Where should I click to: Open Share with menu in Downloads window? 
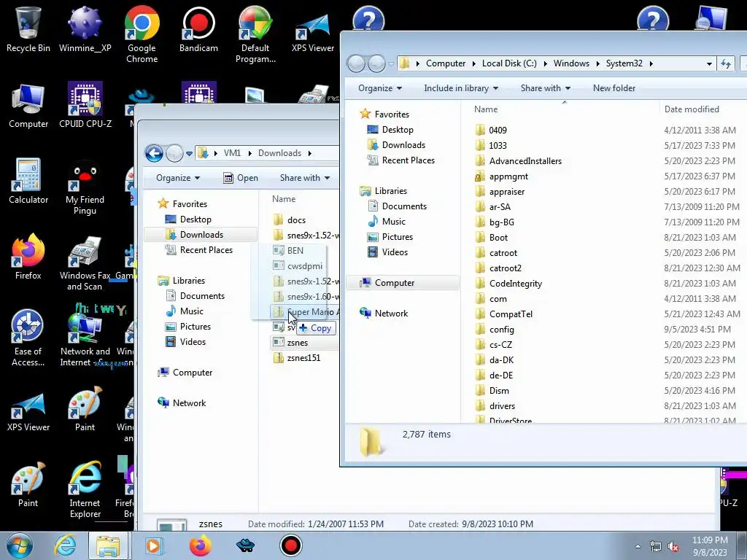coord(305,178)
